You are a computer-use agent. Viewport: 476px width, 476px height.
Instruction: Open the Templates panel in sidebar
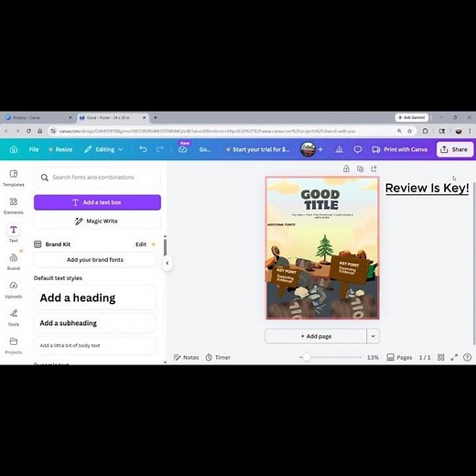click(14, 178)
